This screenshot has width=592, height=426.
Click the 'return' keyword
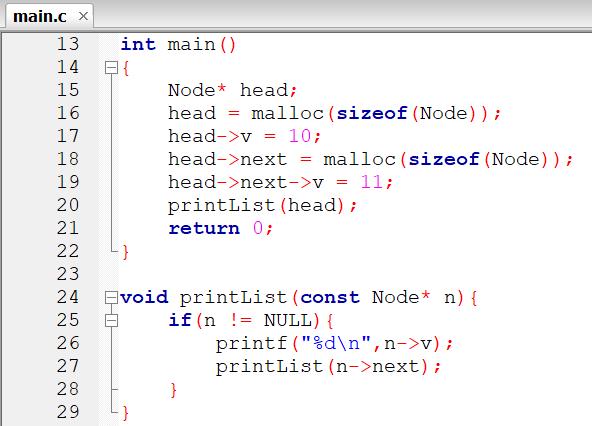coord(204,228)
